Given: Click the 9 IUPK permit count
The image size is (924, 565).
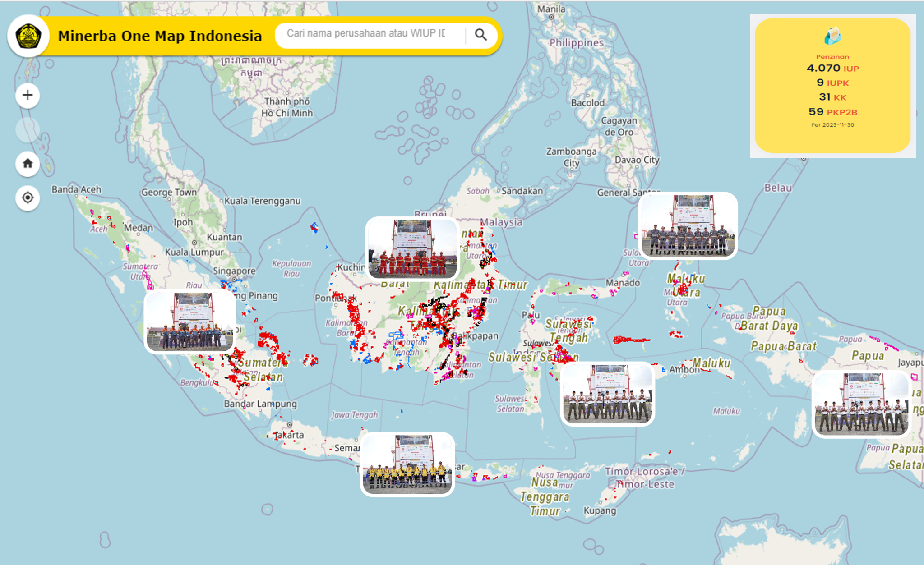Looking at the screenshot, I should 832,83.
